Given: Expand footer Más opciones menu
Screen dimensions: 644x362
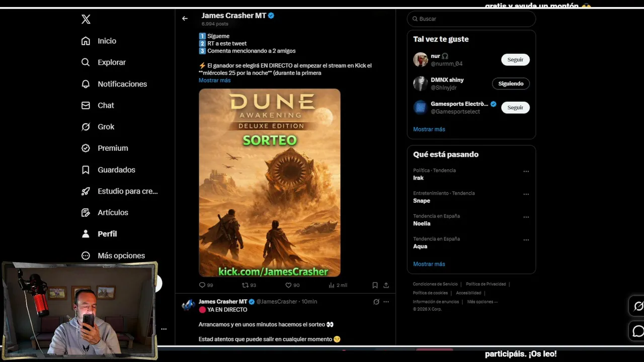Looking at the screenshot, I should [x=482, y=302].
